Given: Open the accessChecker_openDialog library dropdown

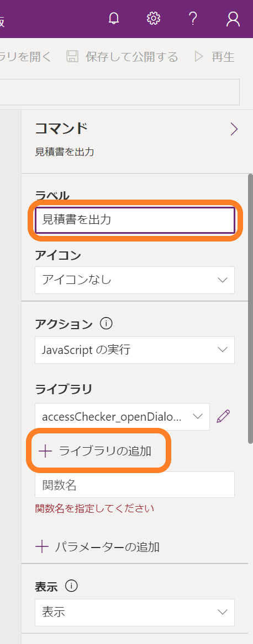Looking at the screenshot, I should 122,416.
